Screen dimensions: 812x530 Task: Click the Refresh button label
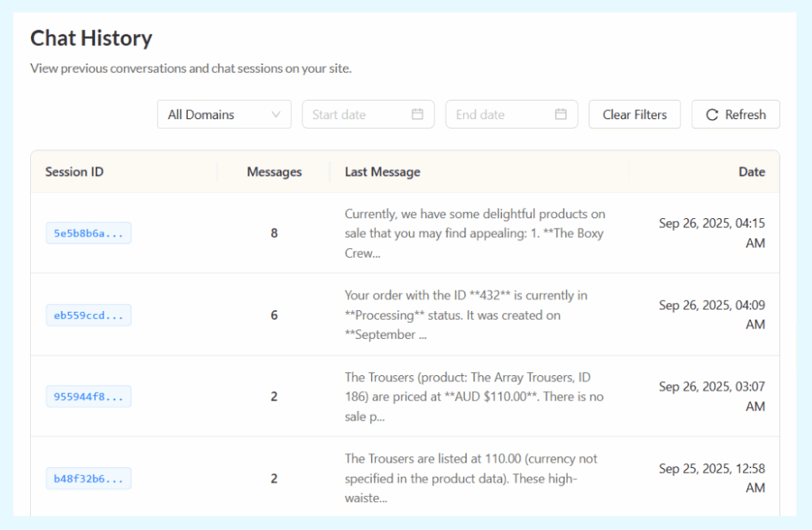tap(745, 114)
